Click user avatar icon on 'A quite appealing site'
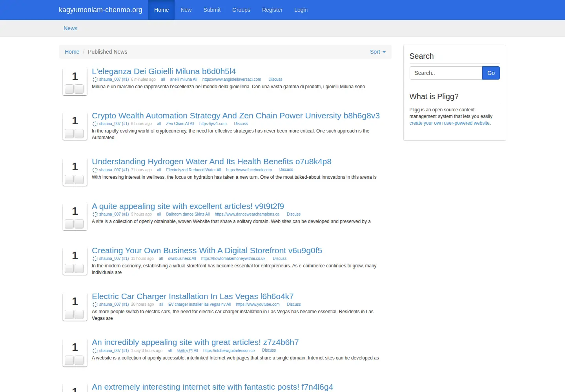 click(x=95, y=214)
